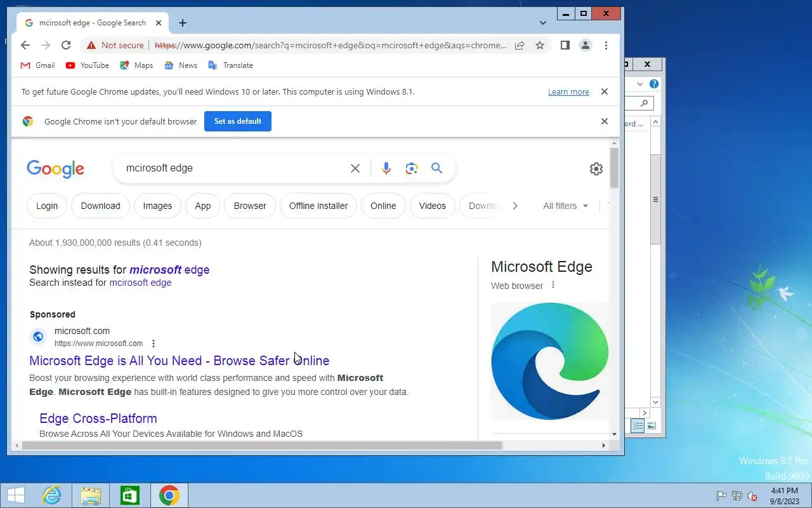Dismiss the Windows 10 update notice
Screen dimensions: 812x508
[605, 91]
